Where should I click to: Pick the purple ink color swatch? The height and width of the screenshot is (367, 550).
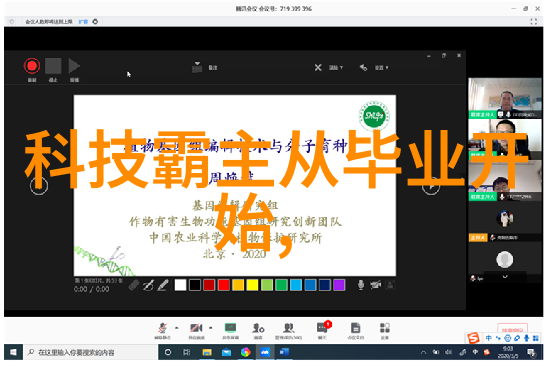pyautogui.click(x=339, y=285)
